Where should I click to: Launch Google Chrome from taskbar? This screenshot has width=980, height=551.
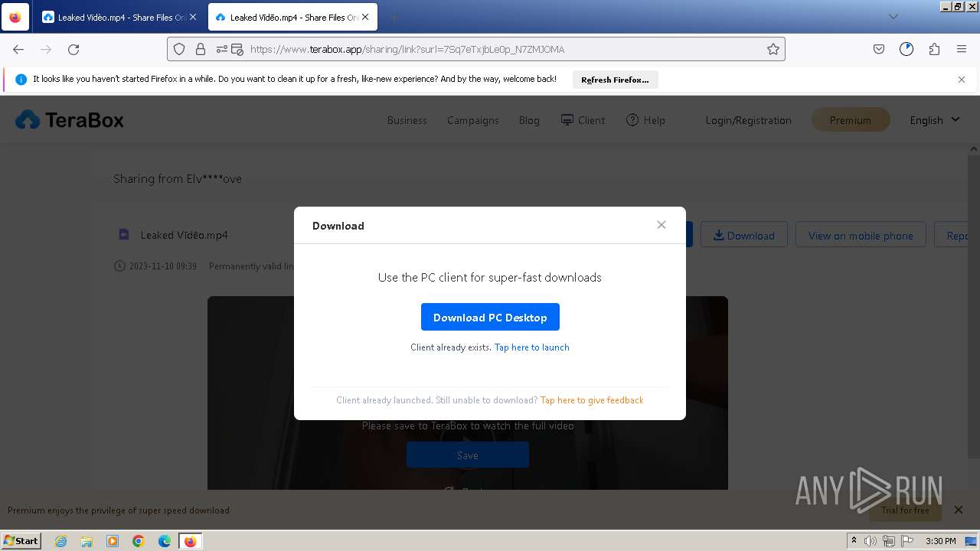pos(139,541)
